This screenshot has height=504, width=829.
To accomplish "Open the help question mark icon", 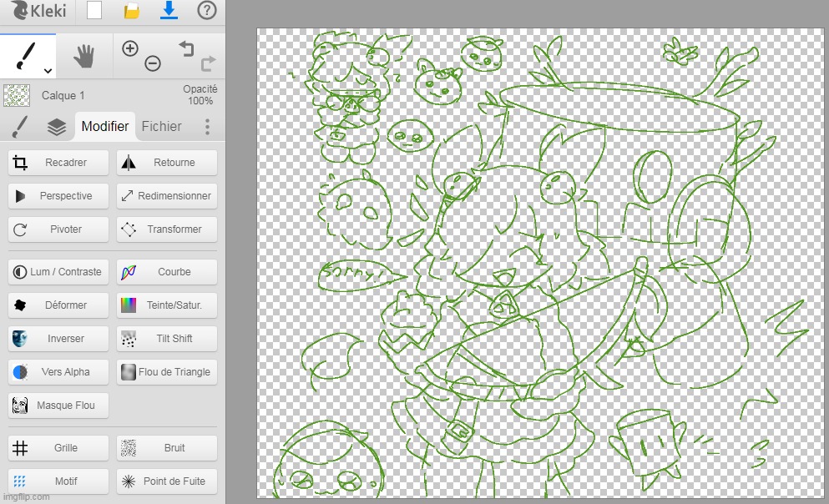I will pyautogui.click(x=206, y=11).
